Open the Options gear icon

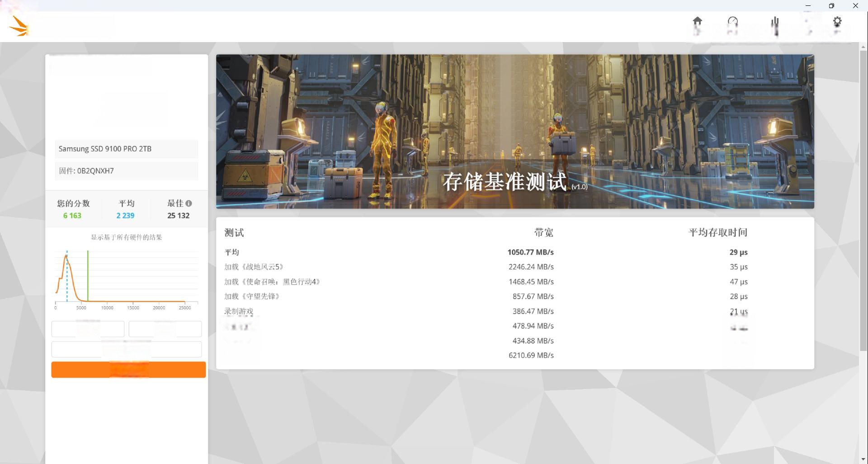point(837,21)
